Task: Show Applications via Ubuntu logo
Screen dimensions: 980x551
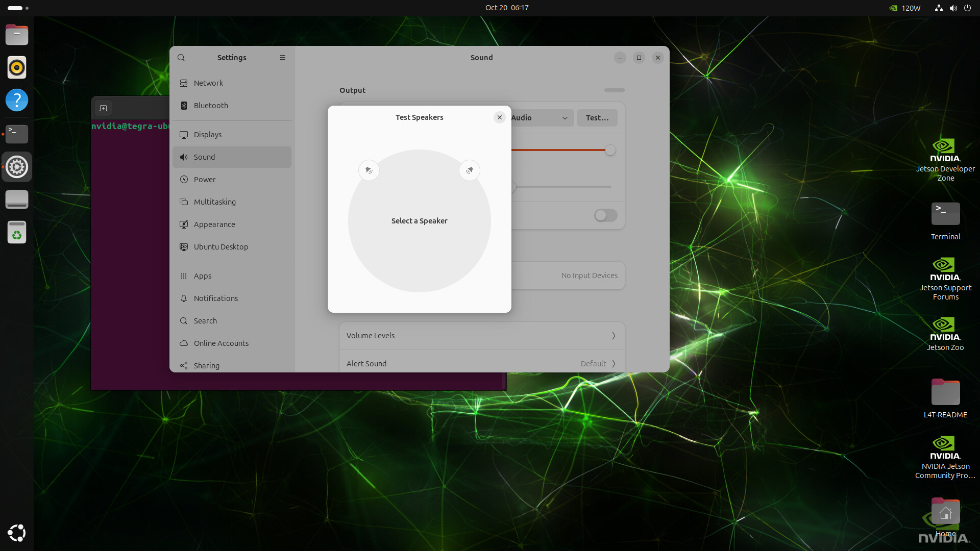Action: [x=17, y=533]
